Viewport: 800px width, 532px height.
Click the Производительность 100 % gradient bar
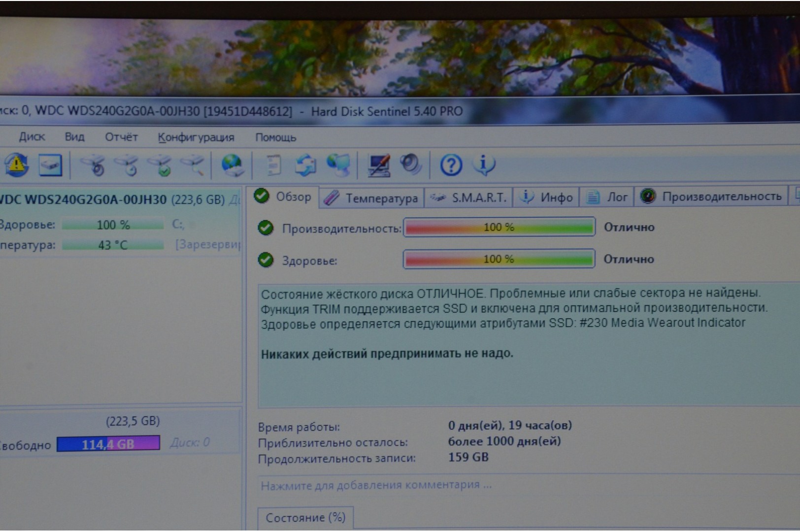pos(499,227)
